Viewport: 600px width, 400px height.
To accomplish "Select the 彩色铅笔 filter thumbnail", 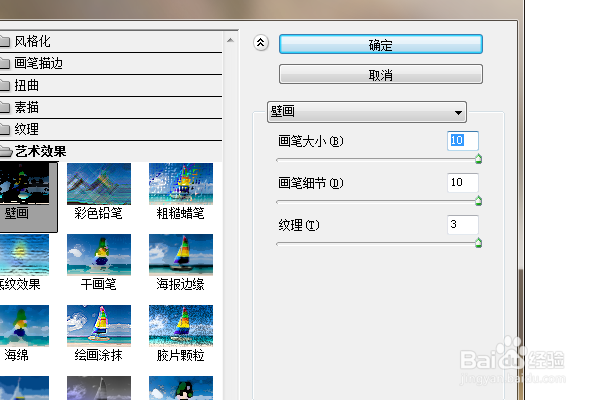I will (x=99, y=191).
